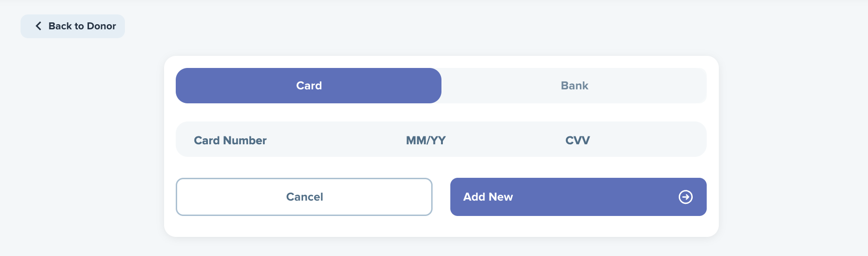Submit with the Add New button
868x256 pixels.
578,197
